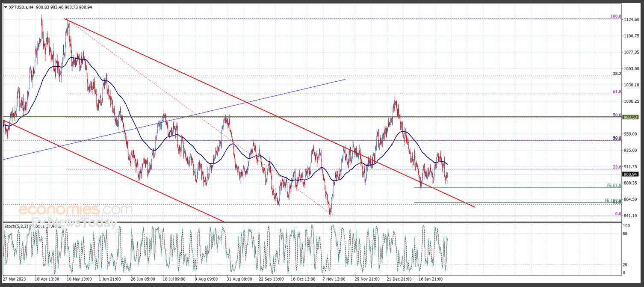Viewport: 644px width, 287px height.
Task: Click the 1124.60 price on the scale
Action: pos(631,20)
